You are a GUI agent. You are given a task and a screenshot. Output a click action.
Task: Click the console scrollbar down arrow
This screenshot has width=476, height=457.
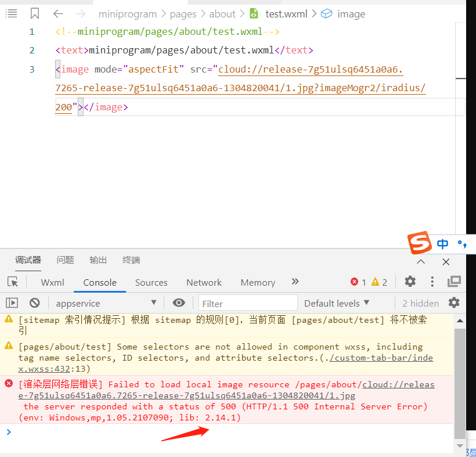[x=460, y=446]
